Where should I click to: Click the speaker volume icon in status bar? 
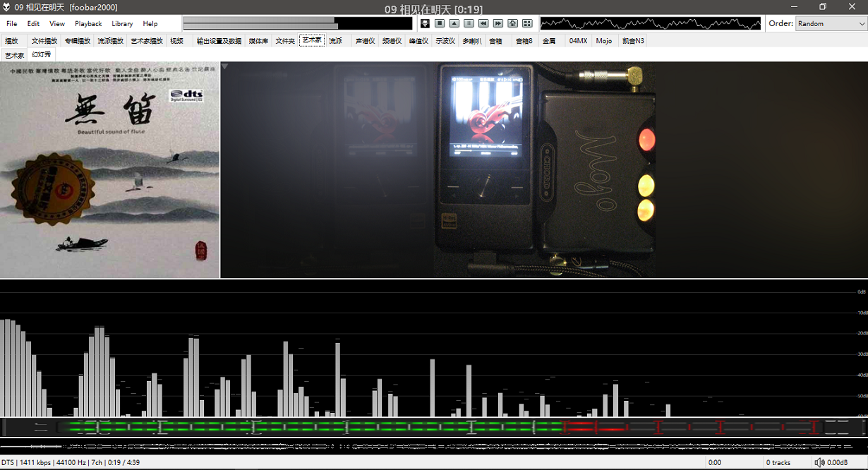click(x=819, y=463)
